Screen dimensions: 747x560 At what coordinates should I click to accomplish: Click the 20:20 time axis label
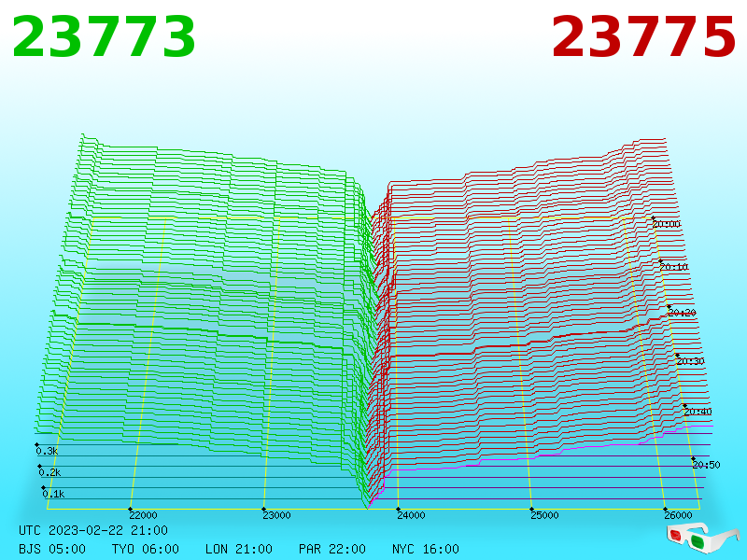pyautogui.click(x=683, y=313)
